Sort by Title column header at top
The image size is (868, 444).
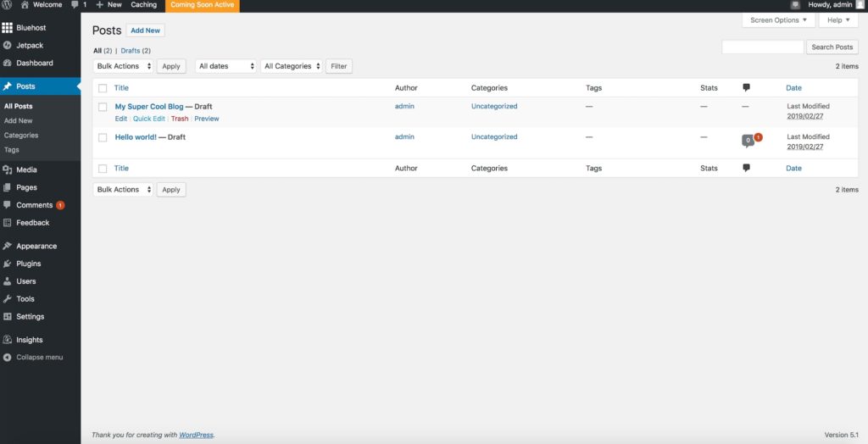[121, 87]
